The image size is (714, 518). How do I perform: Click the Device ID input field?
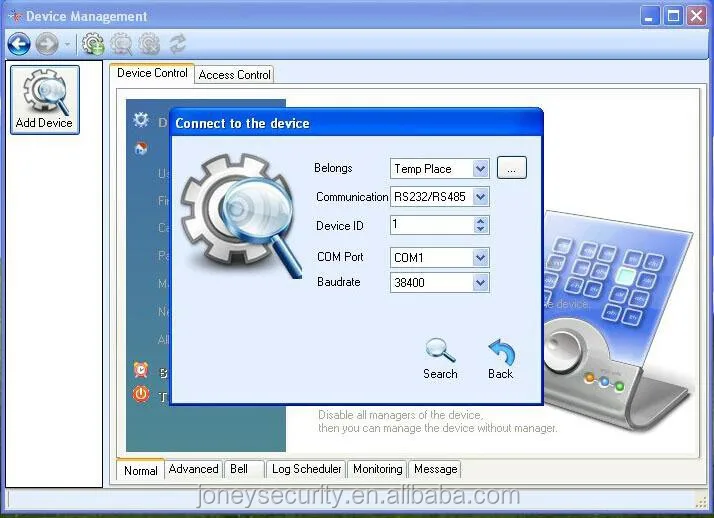point(430,225)
